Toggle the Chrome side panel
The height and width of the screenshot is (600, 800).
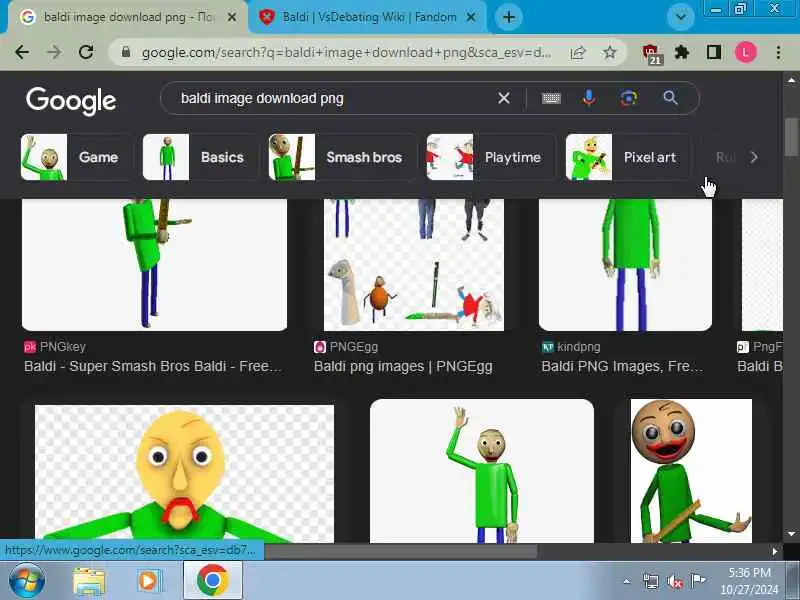(x=713, y=52)
